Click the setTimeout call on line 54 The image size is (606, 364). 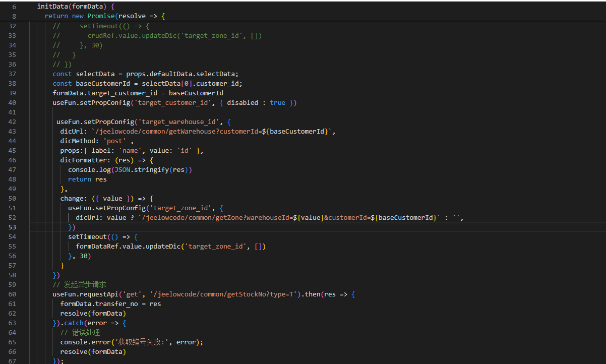tap(87, 236)
